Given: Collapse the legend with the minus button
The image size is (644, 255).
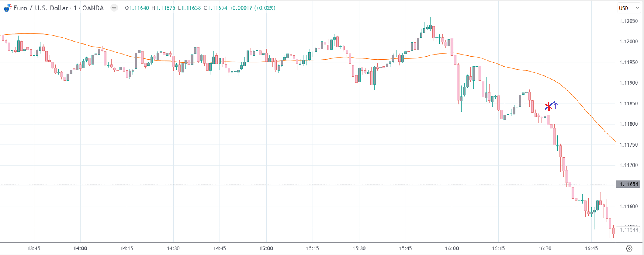Looking at the screenshot, I should coord(114,8).
